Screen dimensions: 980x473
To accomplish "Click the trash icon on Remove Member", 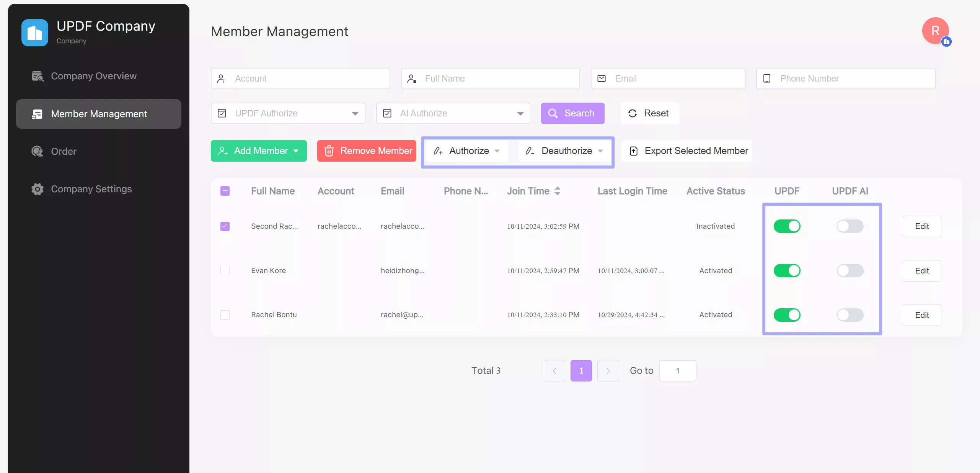I will coord(329,151).
